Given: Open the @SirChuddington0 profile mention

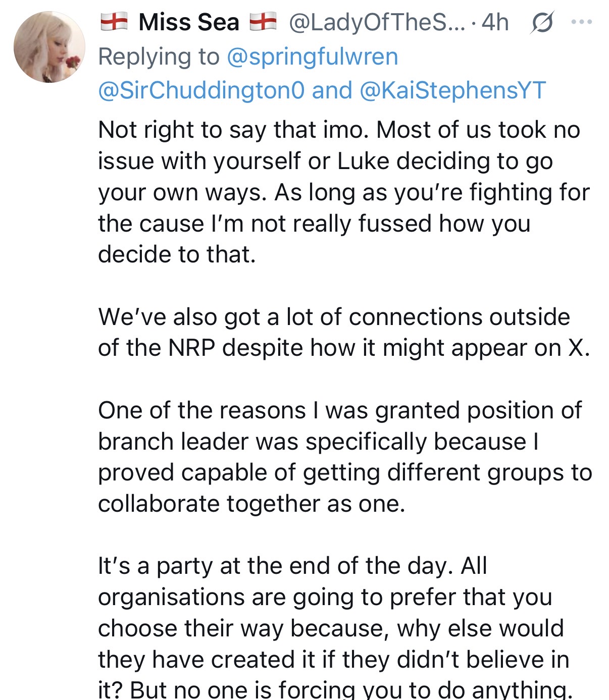Looking at the screenshot, I should 201,90.
